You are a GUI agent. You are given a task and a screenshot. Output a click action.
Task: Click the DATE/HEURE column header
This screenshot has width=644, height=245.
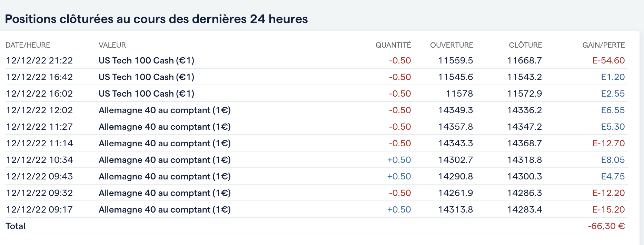coord(28,45)
